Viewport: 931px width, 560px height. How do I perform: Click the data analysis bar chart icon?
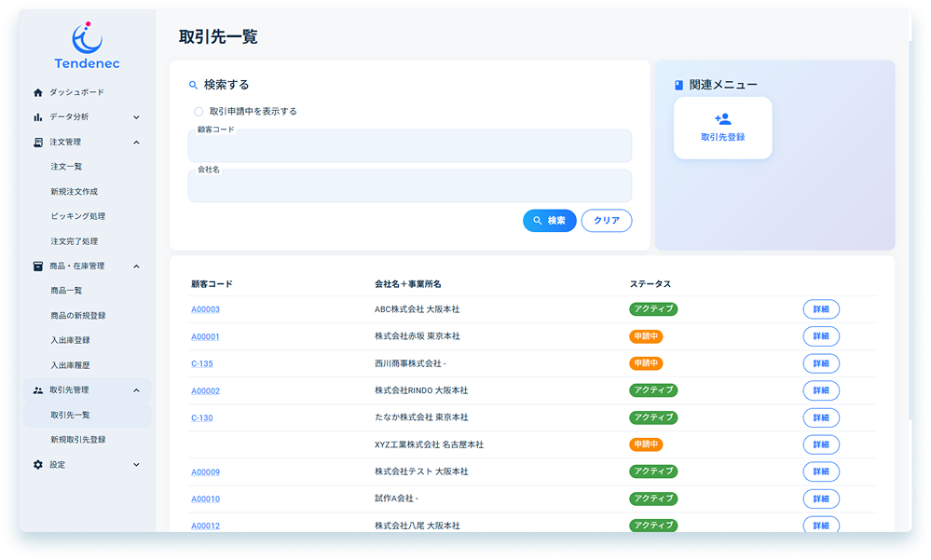pyautogui.click(x=38, y=117)
